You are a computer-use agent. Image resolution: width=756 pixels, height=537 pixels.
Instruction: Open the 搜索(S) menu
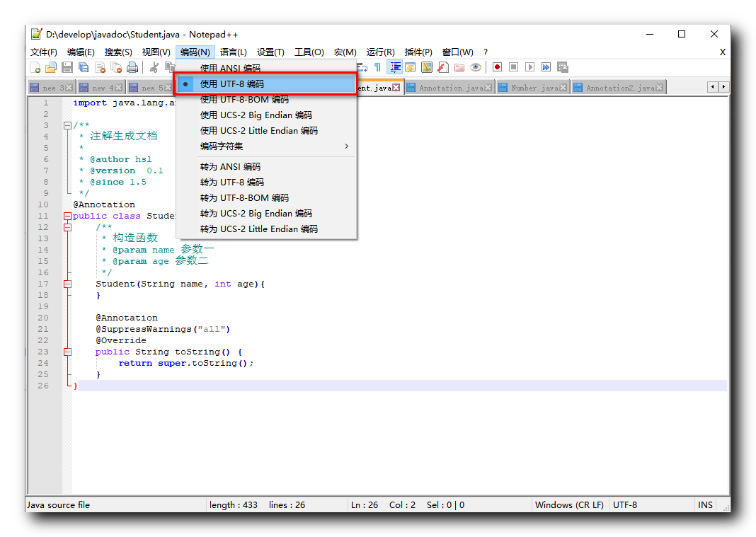tap(118, 52)
